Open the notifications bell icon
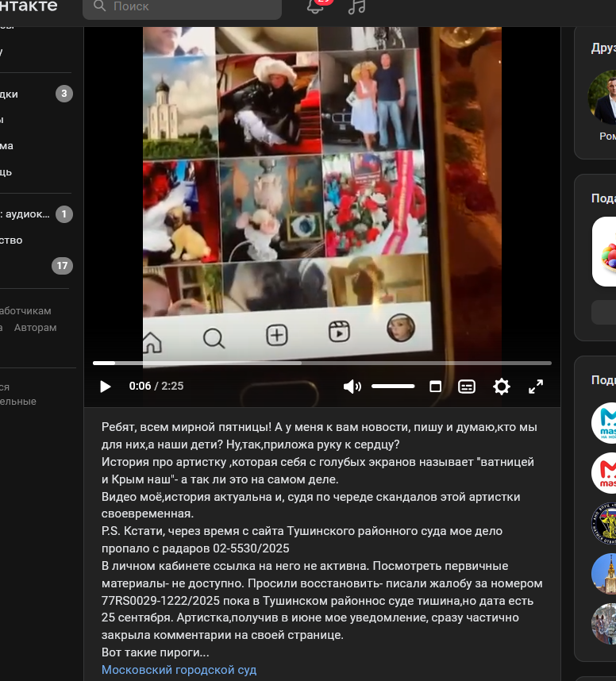This screenshot has width=616, height=681. [315, 7]
